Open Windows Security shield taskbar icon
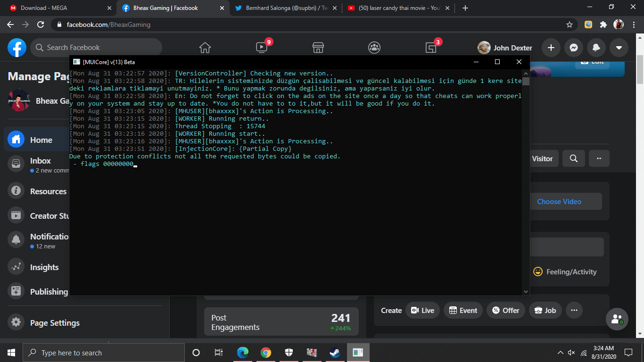Viewport: 644px width, 362px height. [289, 353]
